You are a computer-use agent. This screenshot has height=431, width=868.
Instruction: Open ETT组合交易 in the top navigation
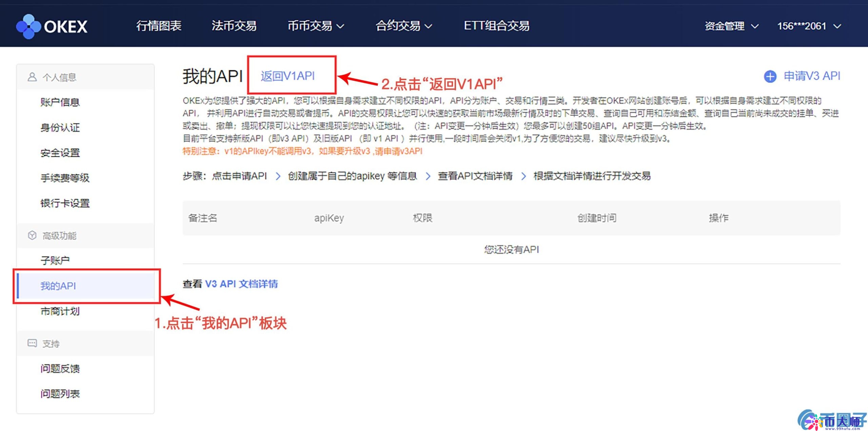point(496,26)
